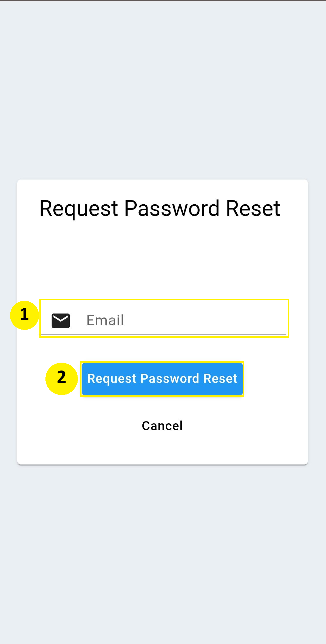Click the Cancel text link

click(162, 426)
